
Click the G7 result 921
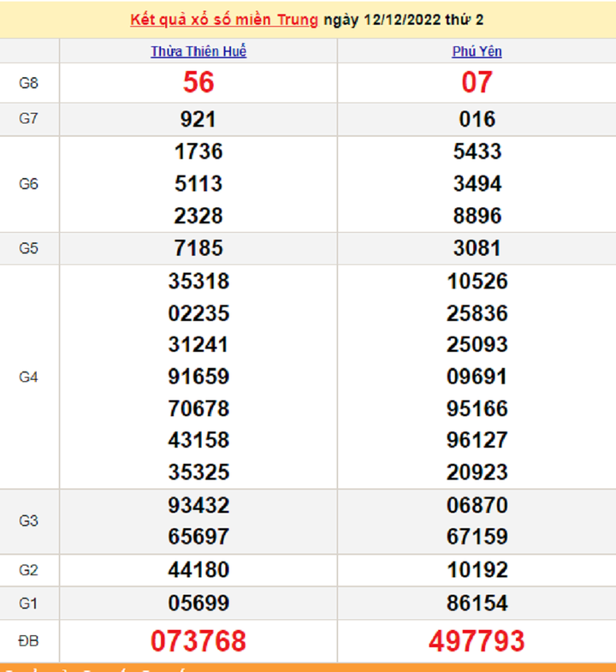(198, 119)
